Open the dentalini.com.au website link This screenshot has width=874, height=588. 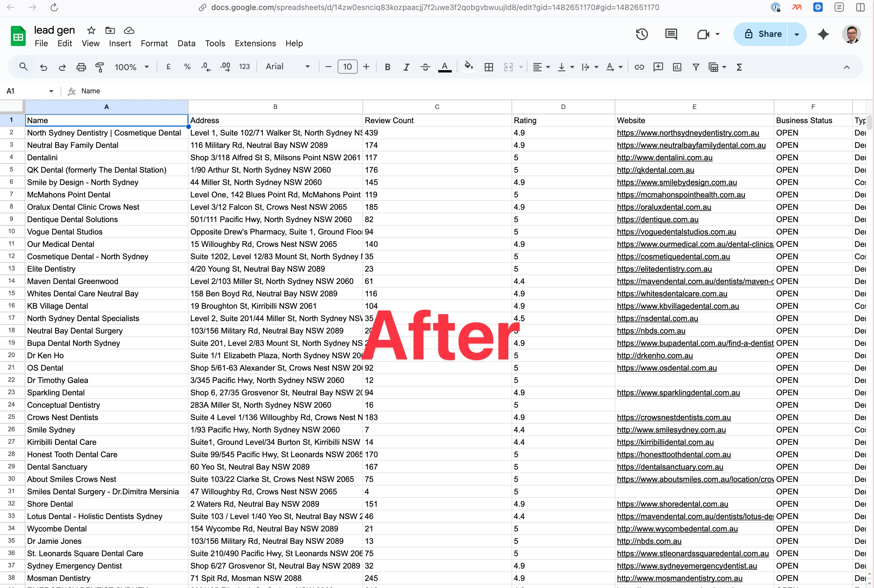coord(664,158)
